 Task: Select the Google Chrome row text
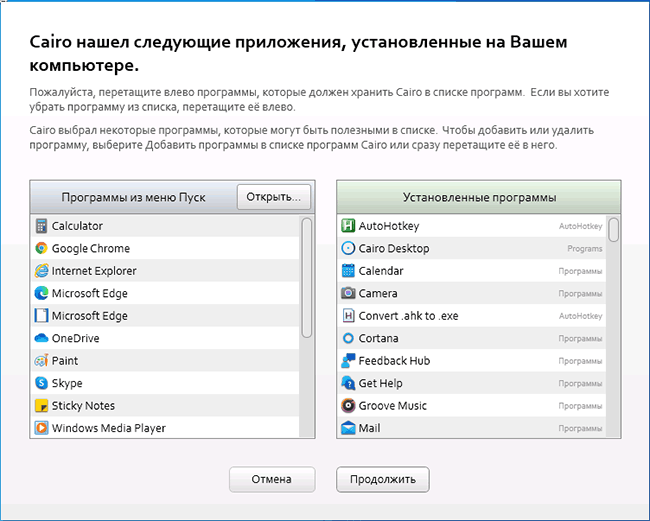point(91,248)
